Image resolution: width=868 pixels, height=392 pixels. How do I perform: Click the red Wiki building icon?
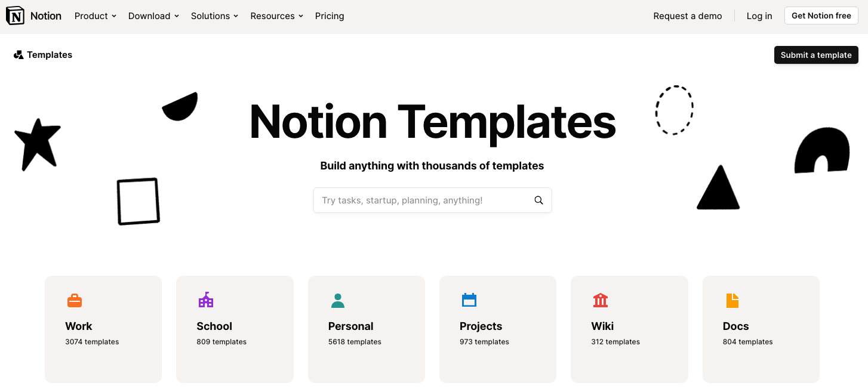coord(601,300)
